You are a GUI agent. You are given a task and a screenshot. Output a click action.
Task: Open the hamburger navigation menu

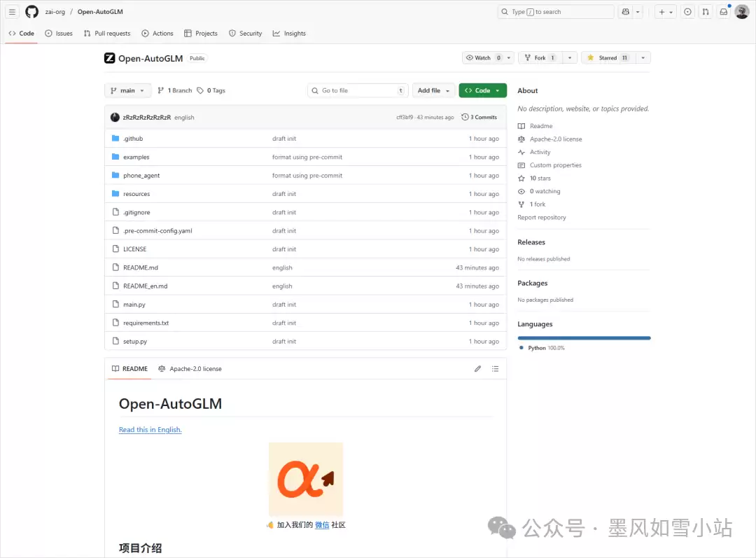click(12, 12)
